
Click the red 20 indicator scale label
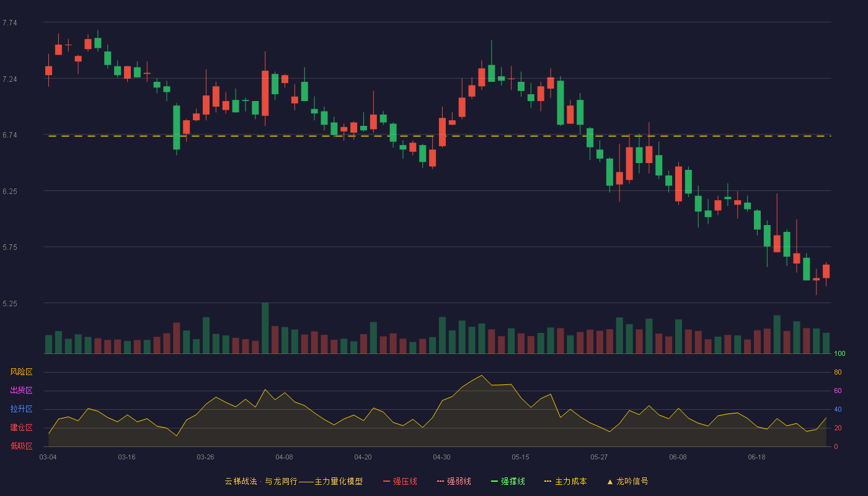[x=838, y=428]
